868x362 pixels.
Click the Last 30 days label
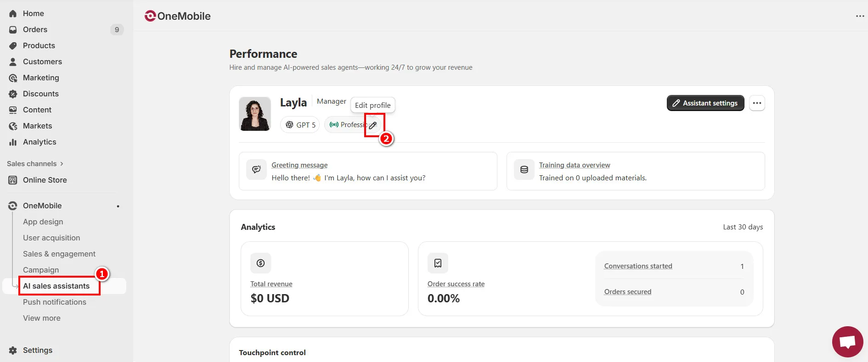tap(743, 227)
